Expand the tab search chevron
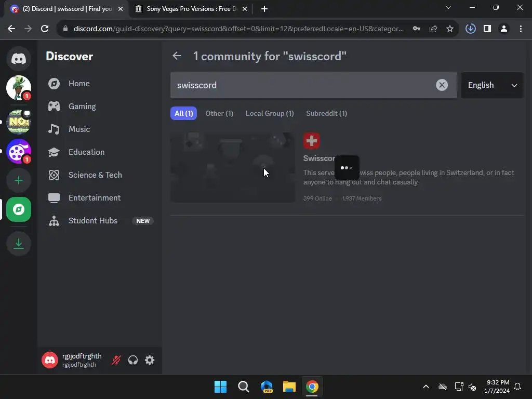Image resolution: width=532 pixels, height=399 pixels. (448, 7)
